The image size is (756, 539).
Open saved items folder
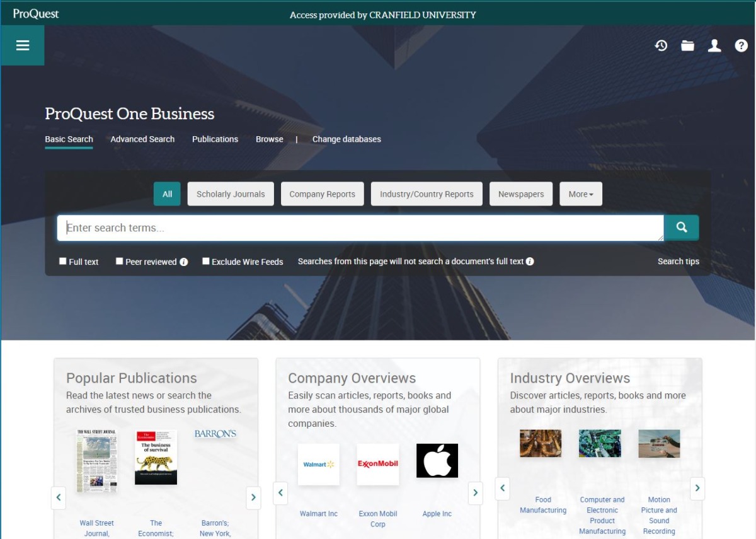click(687, 45)
